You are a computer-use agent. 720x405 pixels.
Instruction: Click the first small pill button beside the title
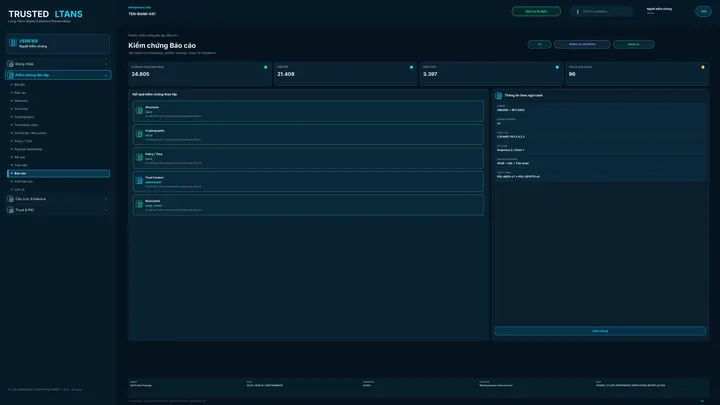click(x=540, y=45)
